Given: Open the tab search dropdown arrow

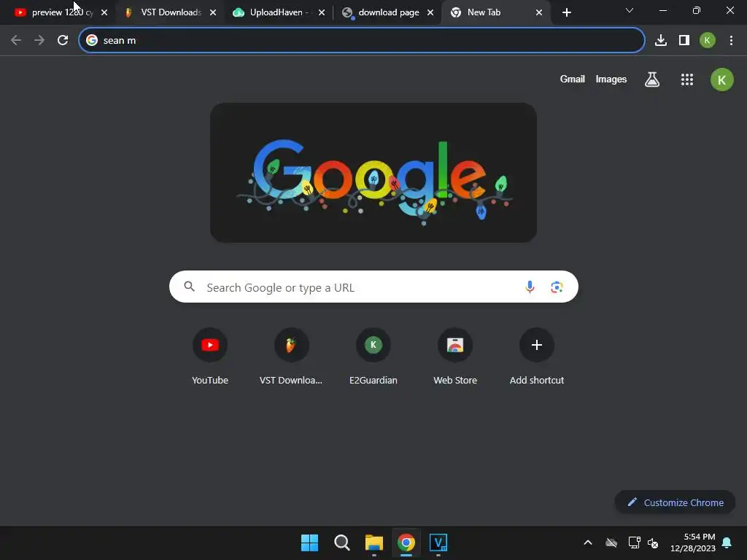Looking at the screenshot, I should tap(630, 10).
